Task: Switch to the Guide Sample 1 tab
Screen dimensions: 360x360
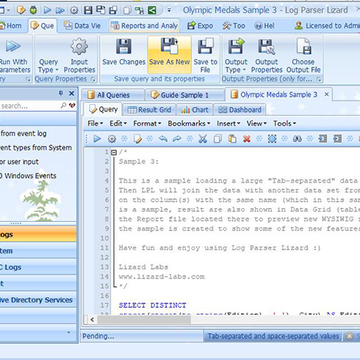Action: 184,95
